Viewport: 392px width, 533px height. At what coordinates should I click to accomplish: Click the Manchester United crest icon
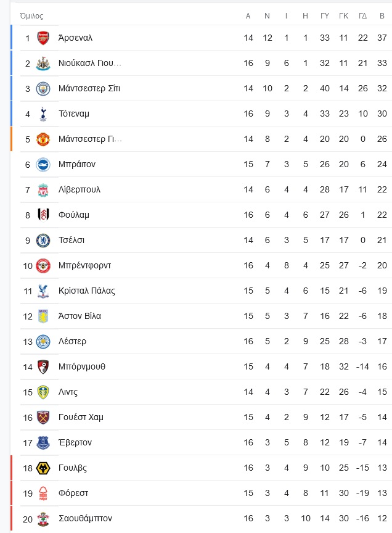[x=43, y=139]
